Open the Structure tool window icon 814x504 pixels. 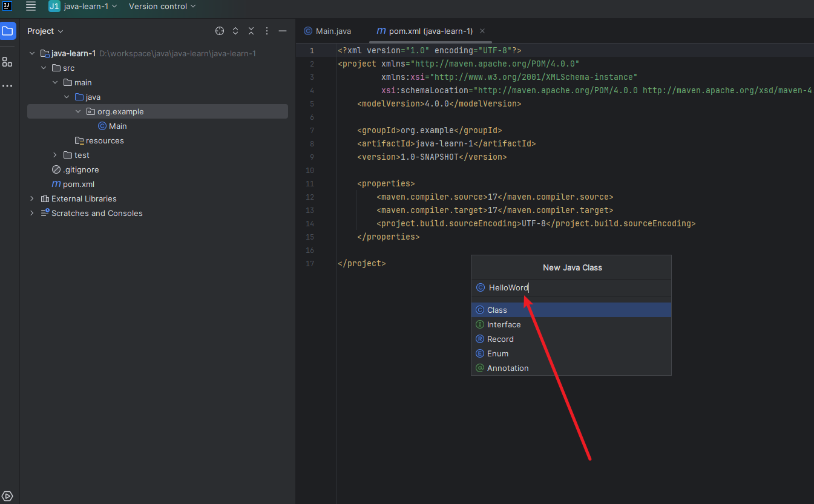point(7,62)
